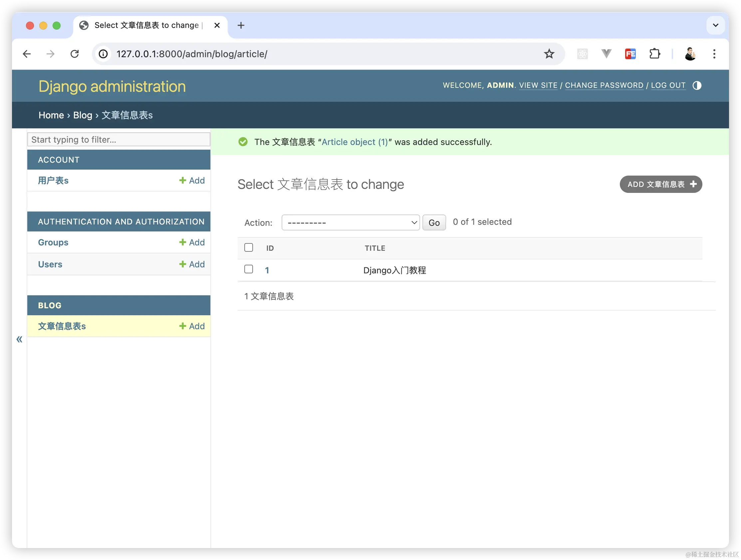The height and width of the screenshot is (560, 741).
Task: Click the sidebar filter input field
Action: pos(119,140)
